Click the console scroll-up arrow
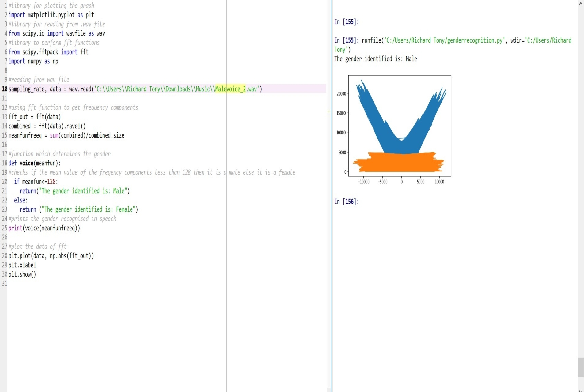Viewport: 584px width, 392px height. click(581, 3)
